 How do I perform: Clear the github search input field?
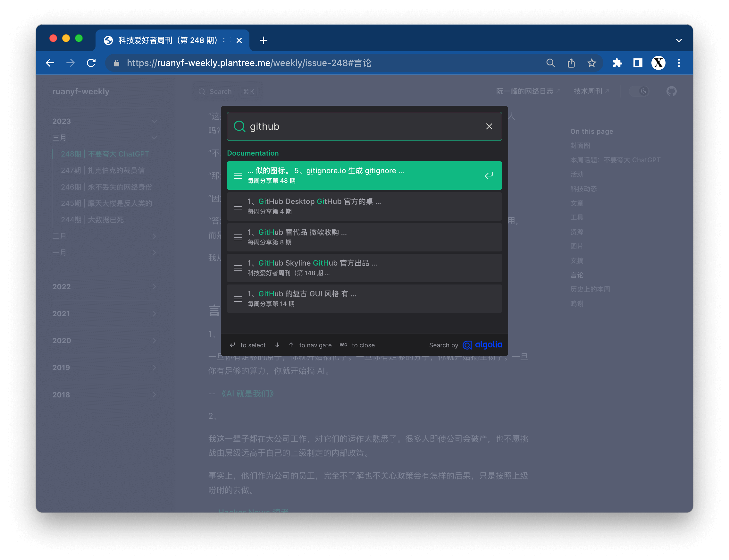(489, 126)
